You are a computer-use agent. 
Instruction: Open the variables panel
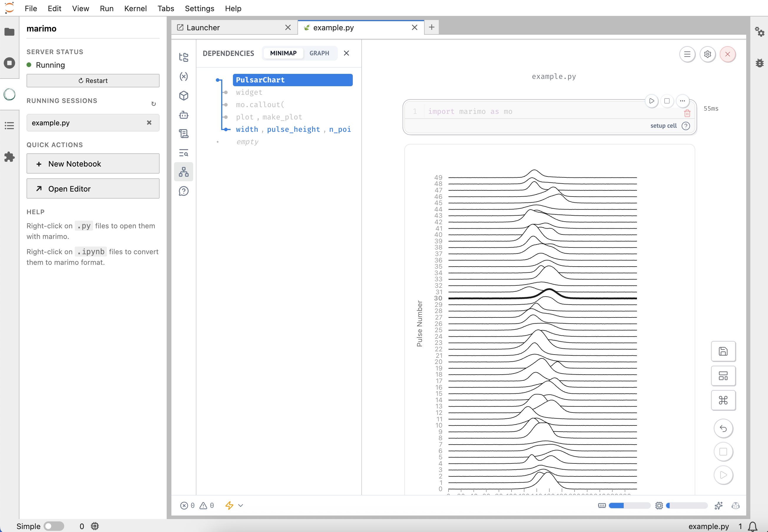[184, 76]
